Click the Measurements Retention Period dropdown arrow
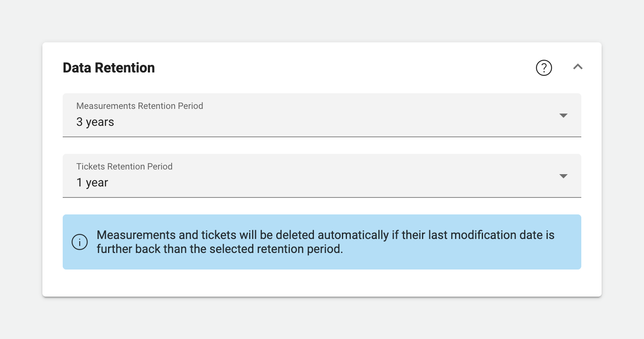The height and width of the screenshot is (339, 644). click(x=563, y=116)
